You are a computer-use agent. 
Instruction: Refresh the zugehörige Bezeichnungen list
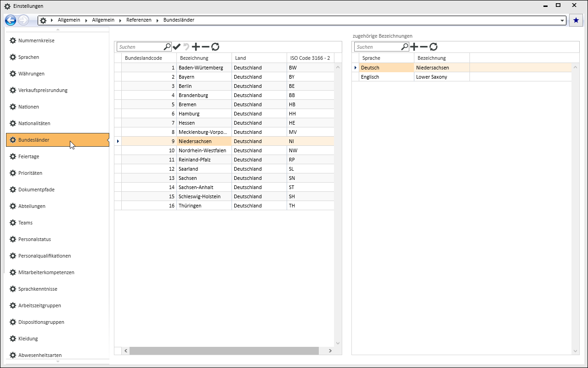point(433,46)
